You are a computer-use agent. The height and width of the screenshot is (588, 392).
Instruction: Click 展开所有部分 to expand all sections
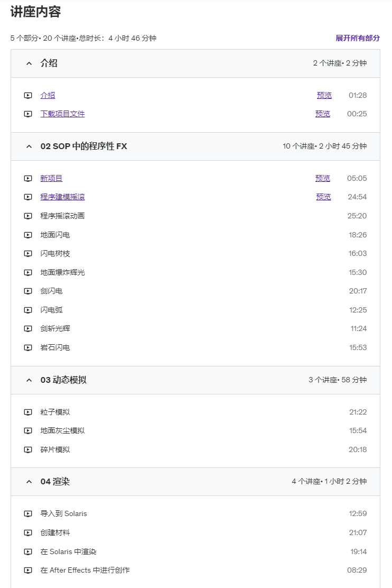coord(358,38)
